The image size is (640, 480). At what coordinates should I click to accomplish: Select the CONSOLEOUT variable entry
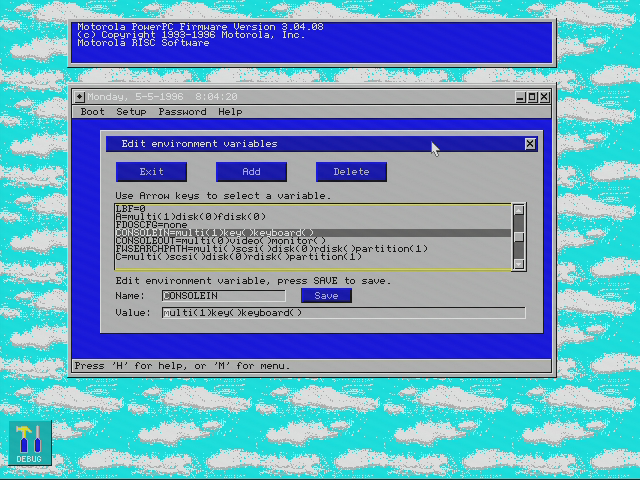[313, 241]
